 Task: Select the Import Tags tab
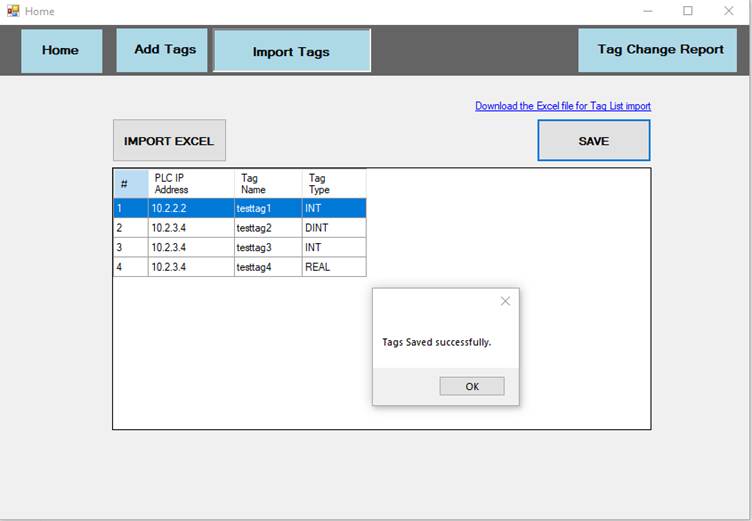coord(291,51)
